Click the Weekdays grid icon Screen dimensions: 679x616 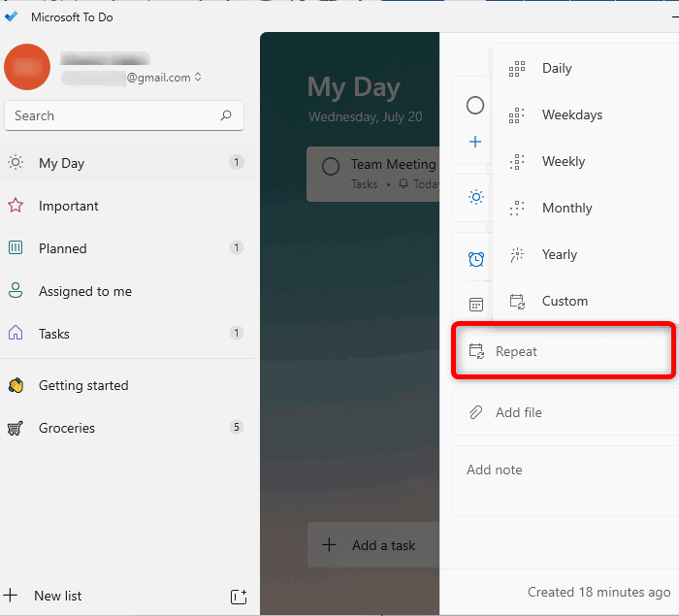pyautogui.click(x=517, y=115)
